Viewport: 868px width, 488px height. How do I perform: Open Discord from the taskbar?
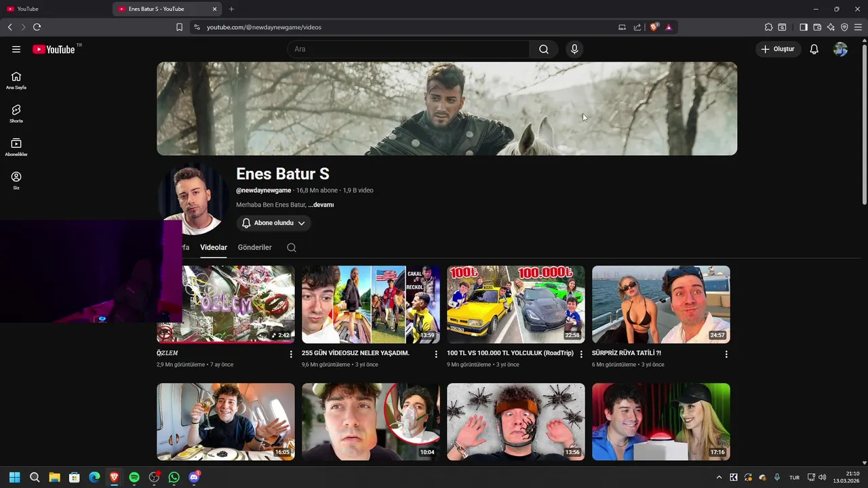194,477
